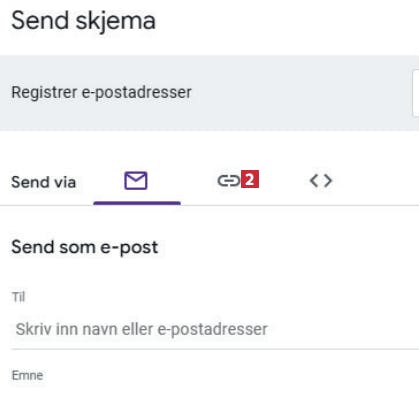Image resolution: width=419 pixels, height=396 pixels.
Task: Select the email envelope send option
Action: coord(136,181)
